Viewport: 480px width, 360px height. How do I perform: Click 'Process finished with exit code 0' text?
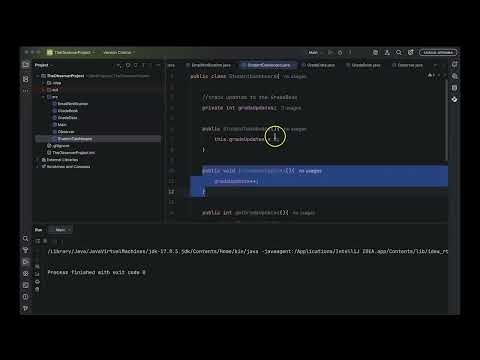coord(96,272)
